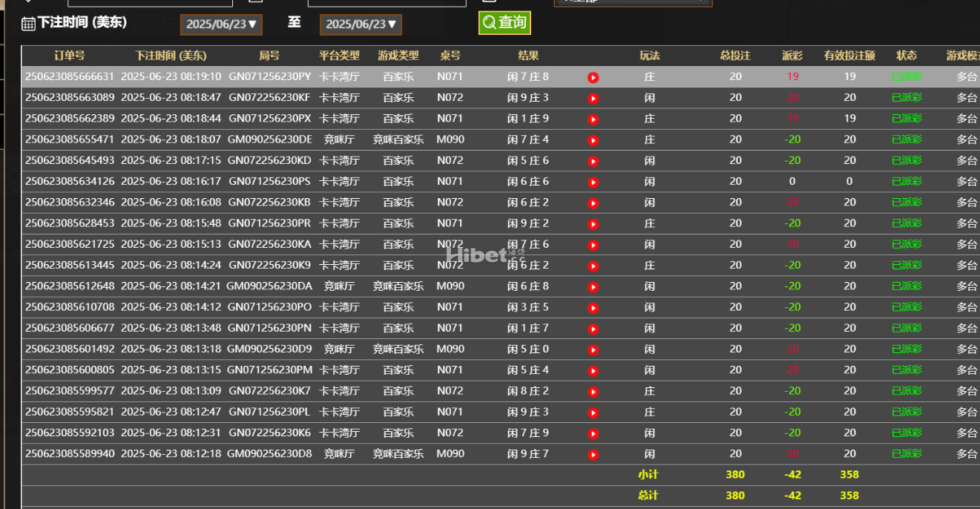
Task: Play video replay for order 250623085666631
Action: pos(593,77)
